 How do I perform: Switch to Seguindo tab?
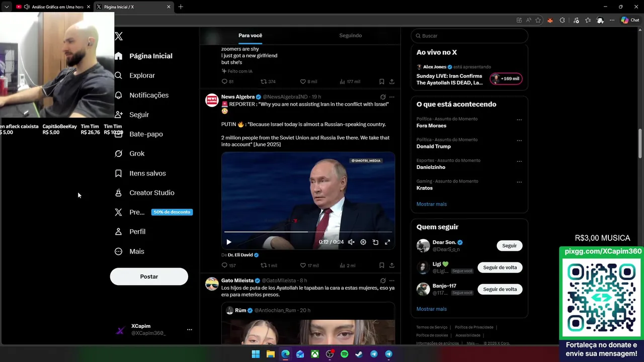pos(350,36)
